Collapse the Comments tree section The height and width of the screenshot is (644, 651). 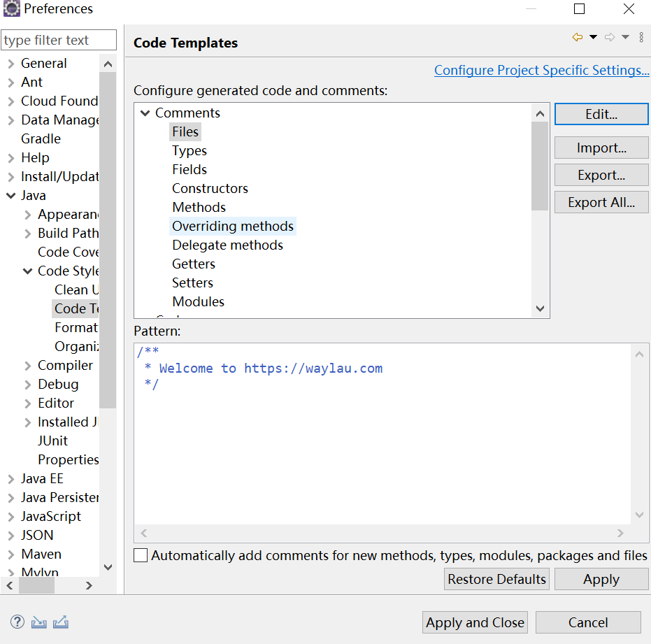tap(145, 113)
